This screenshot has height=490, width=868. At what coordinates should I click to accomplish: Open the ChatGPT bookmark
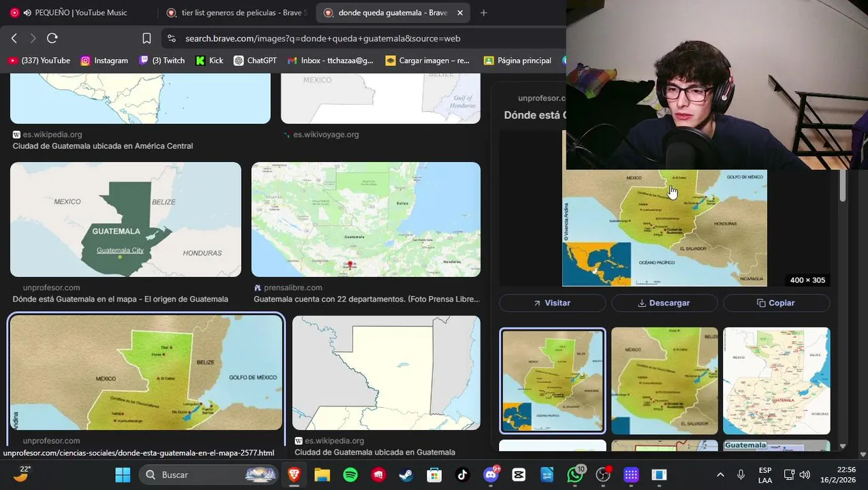255,61
